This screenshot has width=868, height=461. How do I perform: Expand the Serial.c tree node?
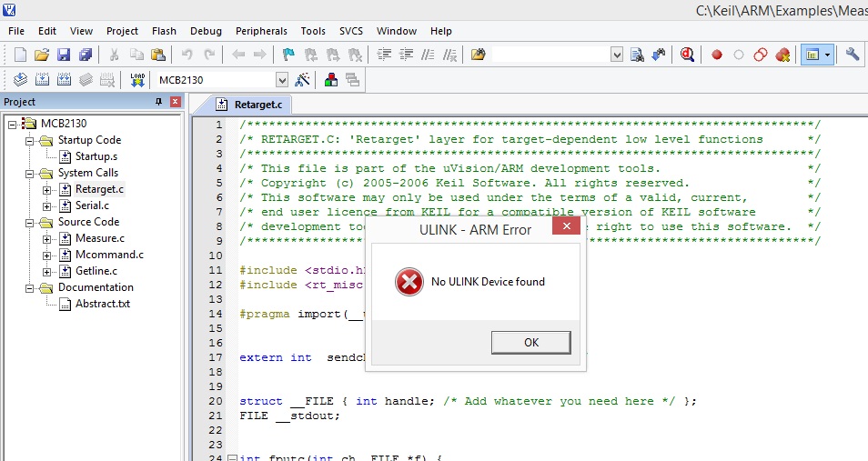pos(46,205)
